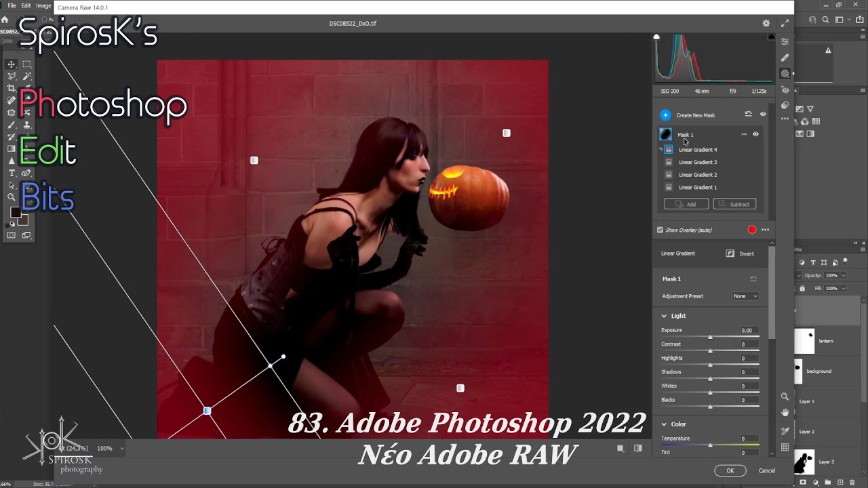Select the Red Eye removal tool
The image size is (868, 488).
click(785, 89)
